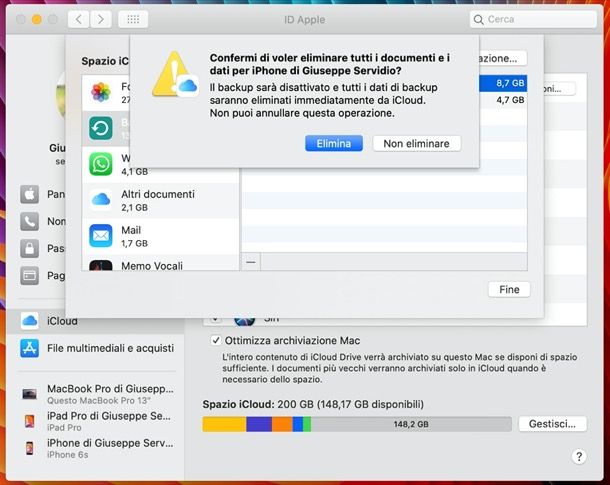The image size is (610, 485).
Task: Click the warning triangle icon in dialog
Action: tap(175, 74)
